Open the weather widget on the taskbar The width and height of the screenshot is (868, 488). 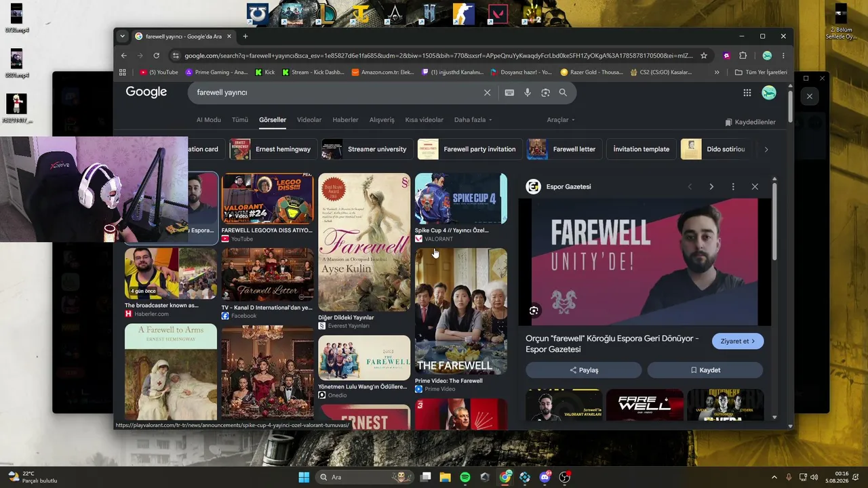coord(33,477)
